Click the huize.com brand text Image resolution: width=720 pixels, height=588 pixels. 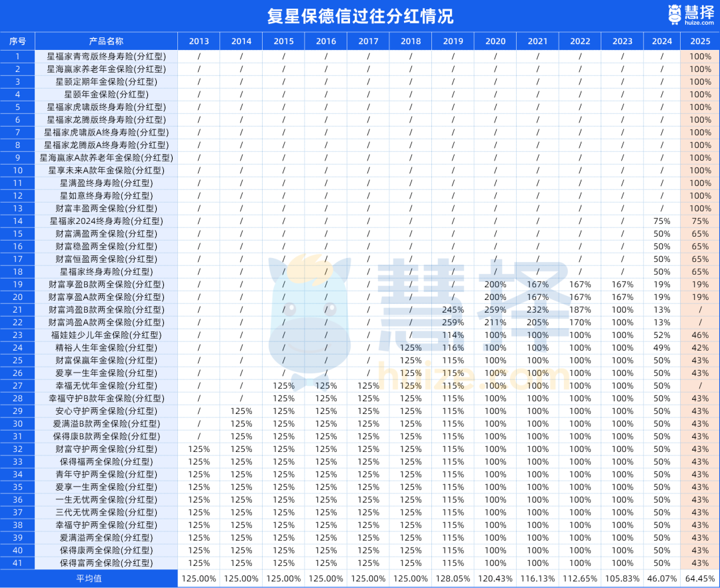coord(699,23)
